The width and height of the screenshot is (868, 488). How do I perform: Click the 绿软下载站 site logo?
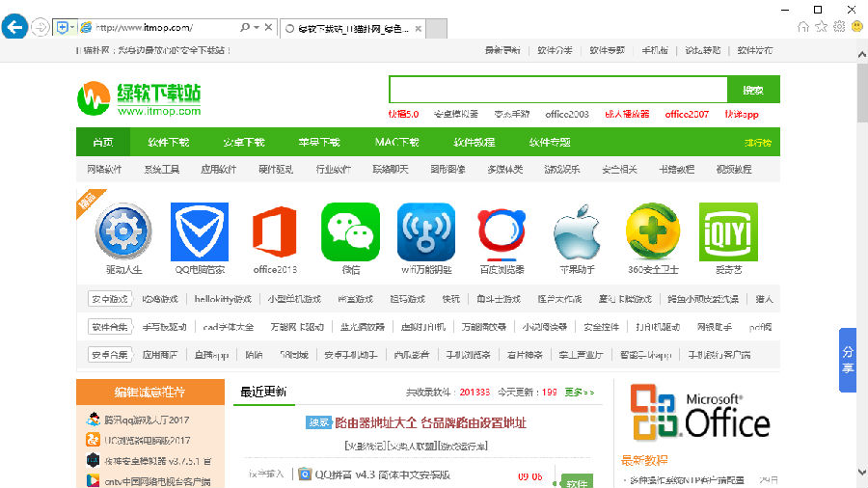point(139,98)
